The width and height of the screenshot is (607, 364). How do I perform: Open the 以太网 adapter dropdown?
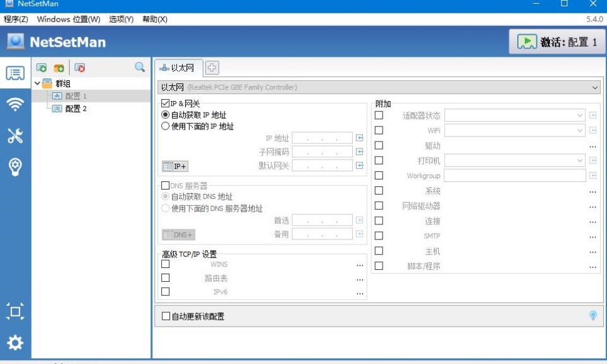(379, 87)
